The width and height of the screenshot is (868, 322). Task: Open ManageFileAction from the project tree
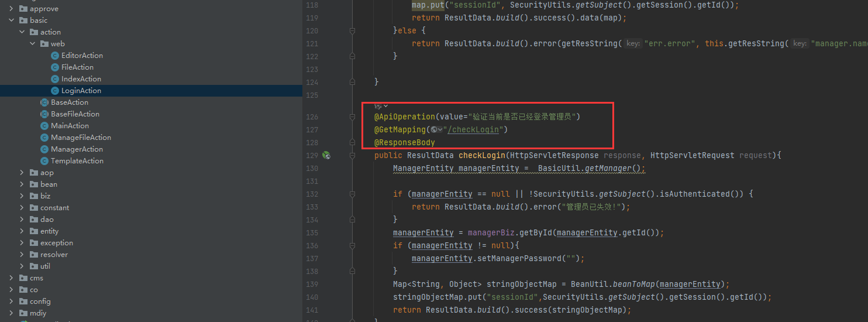pos(81,138)
